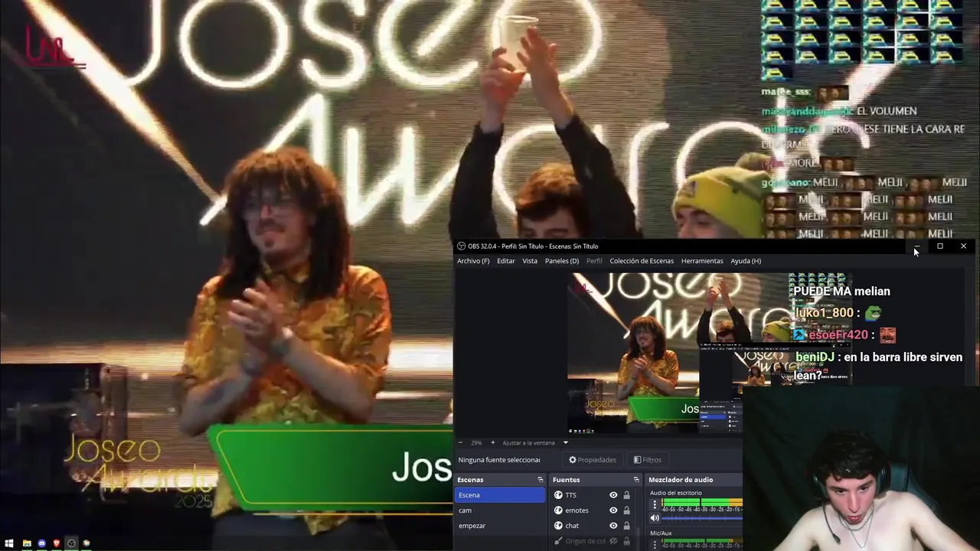Select the Escena scene
This screenshot has width=980, height=551.
point(500,495)
